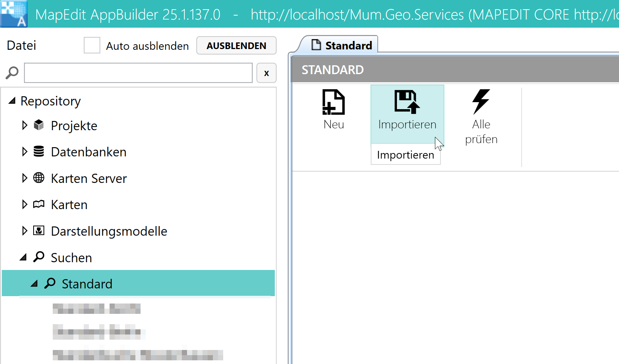
Task: Select the Projekte cube icon
Action: click(x=39, y=125)
